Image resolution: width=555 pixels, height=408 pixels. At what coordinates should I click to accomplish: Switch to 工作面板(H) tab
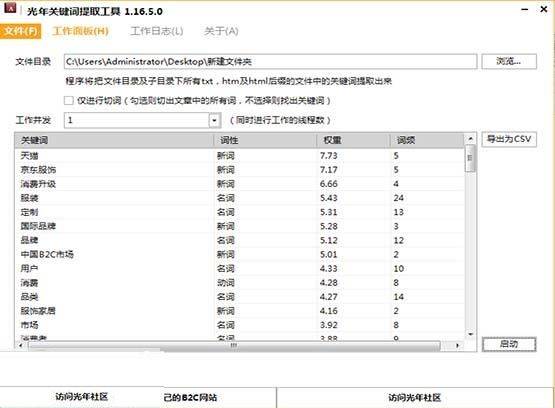pyautogui.click(x=80, y=31)
